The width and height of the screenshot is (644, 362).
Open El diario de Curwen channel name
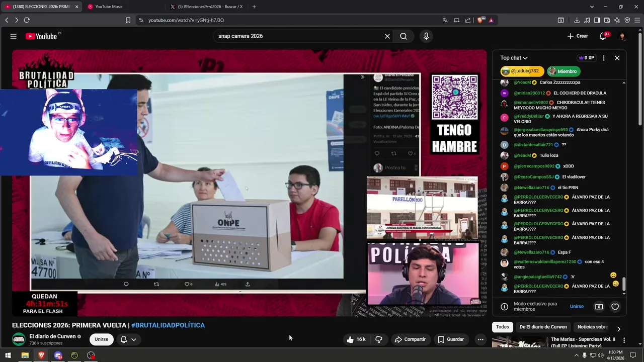(x=52, y=336)
